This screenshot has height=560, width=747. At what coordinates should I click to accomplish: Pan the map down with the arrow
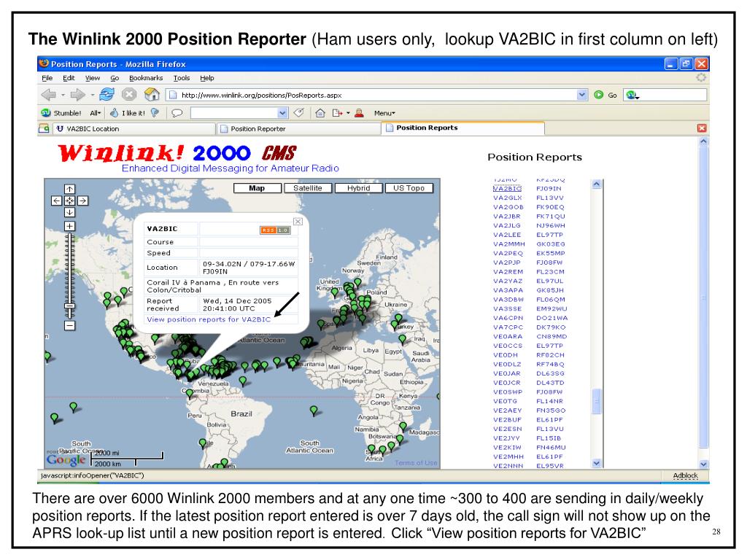click(69, 212)
